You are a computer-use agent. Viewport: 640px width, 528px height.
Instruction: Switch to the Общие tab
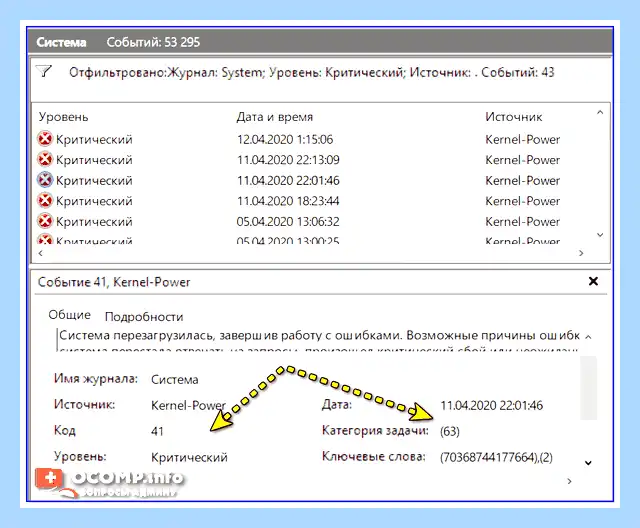[x=69, y=315]
